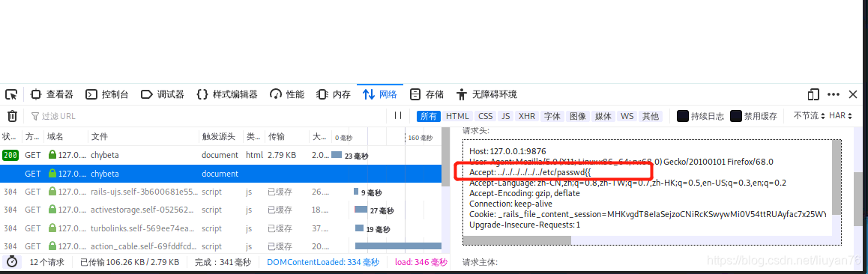This screenshot has width=868, height=274.
Task: Select the action_cable.self script request
Action: pyautogui.click(x=221, y=246)
